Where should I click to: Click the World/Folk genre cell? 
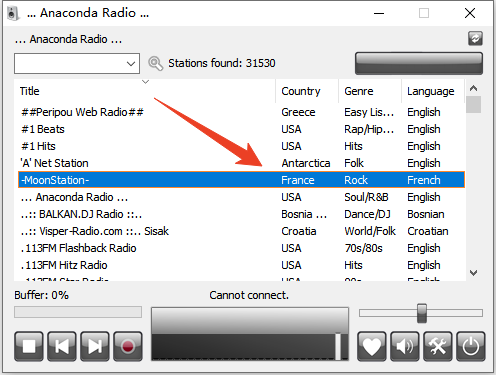370,231
